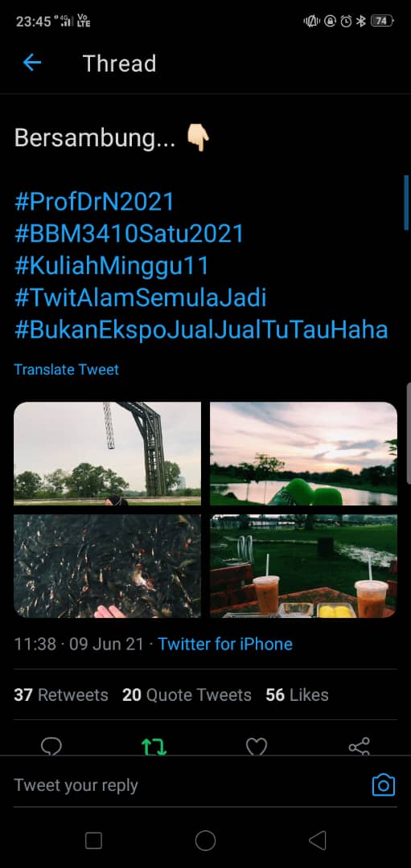This screenshot has width=411, height=868.
Task: Open the share icon for this tweet
Action: point(359,746)
